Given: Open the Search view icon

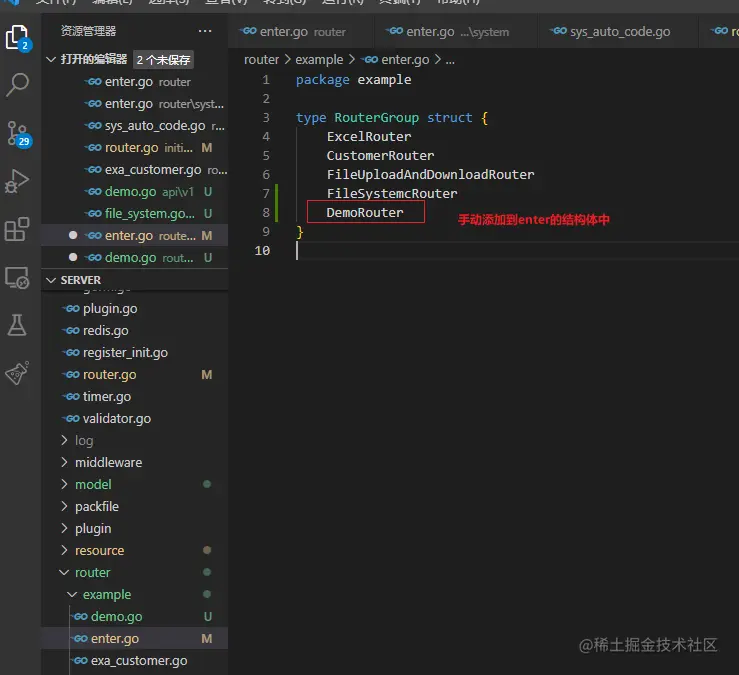Looking at the screenshot, I should (18, 85).
